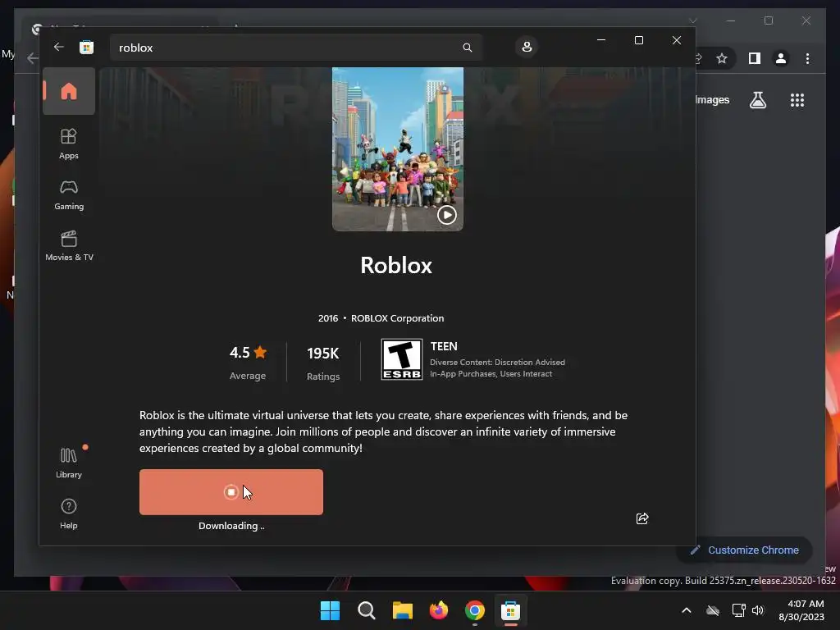Click the Downloading status text
This screenshot has width=840, height=630.
[231, 526]
